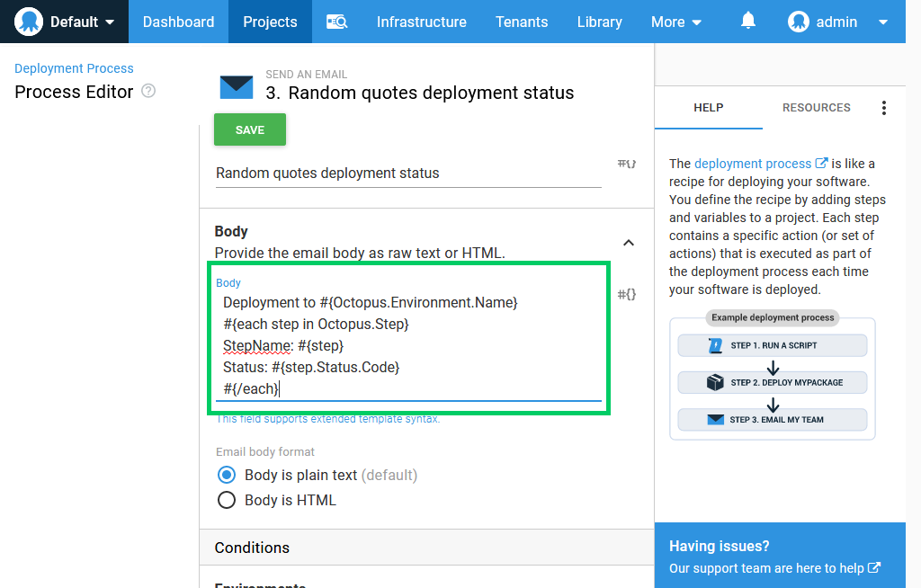
Task: Click the Step 3. Email My Team box
Action: 773,419
